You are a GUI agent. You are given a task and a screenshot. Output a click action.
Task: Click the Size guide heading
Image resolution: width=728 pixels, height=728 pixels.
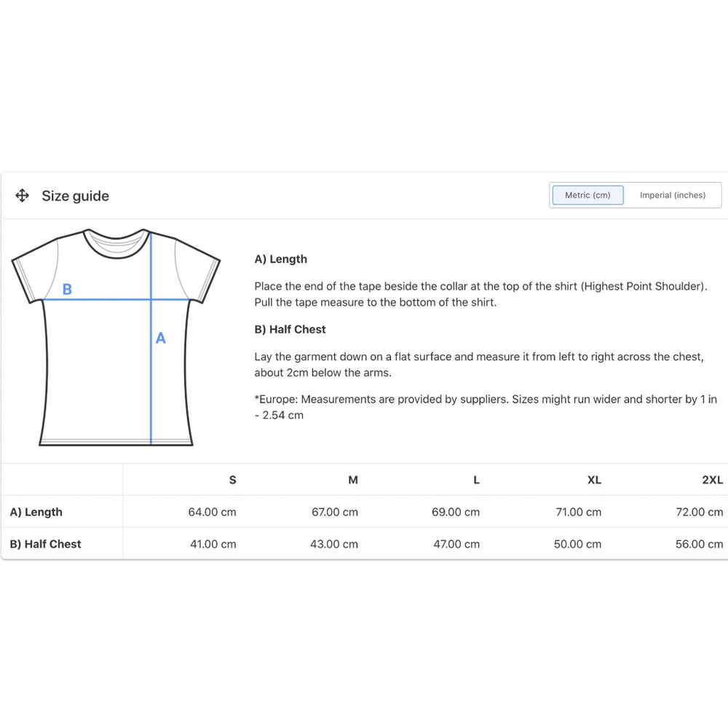pyautogui.click(x=75, y=196)
